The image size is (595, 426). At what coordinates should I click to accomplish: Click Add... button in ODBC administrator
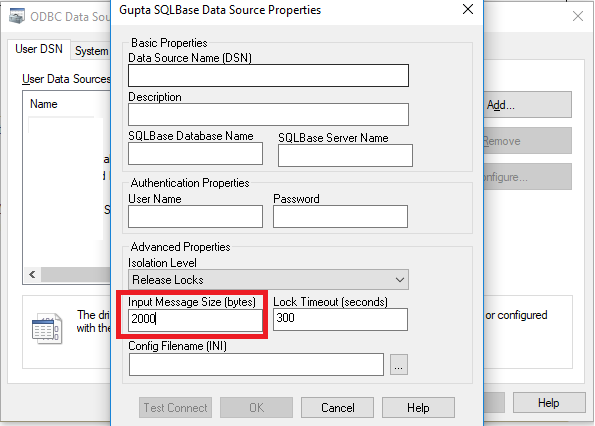pos(527,105)
